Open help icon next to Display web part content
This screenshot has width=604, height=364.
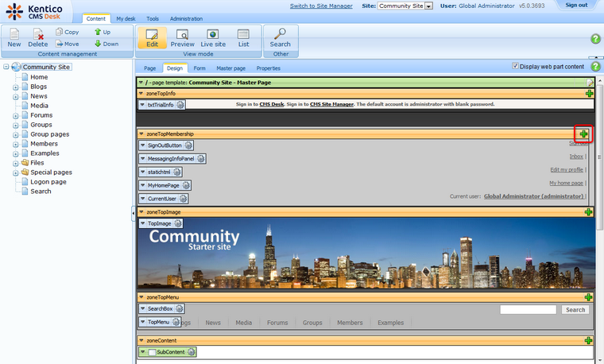click(x=595, y=66)
